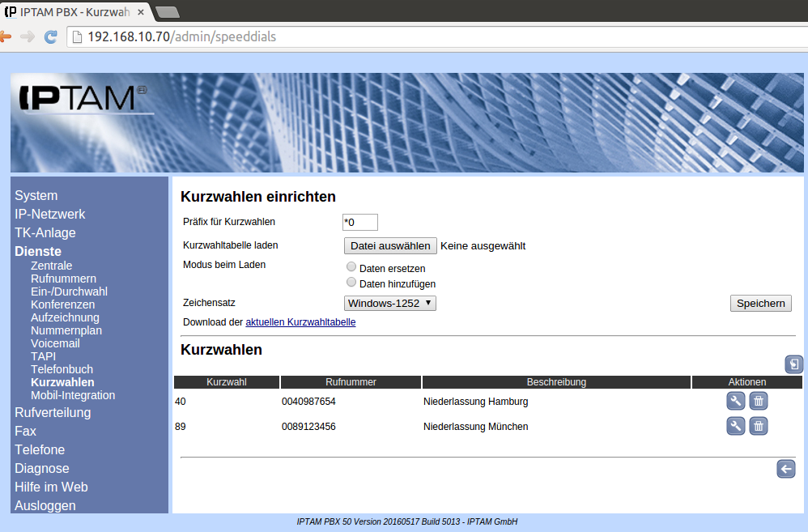This screenshot has height=532, width=808.
Task: Expand the TK-Anlage menu section
Action: tap(45, 232)
